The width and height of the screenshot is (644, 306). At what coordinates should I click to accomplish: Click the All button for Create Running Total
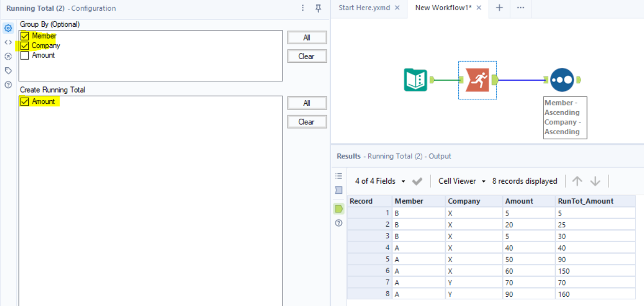(307, 103)
